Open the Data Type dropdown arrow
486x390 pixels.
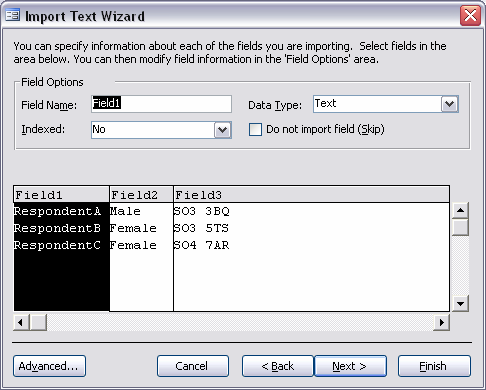pyautogui.click(x=450, y=104)
